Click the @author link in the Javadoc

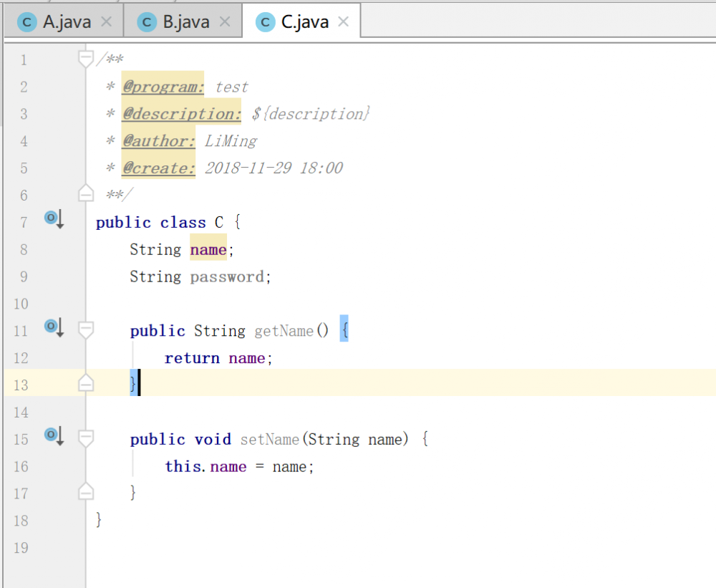point(158,140)
